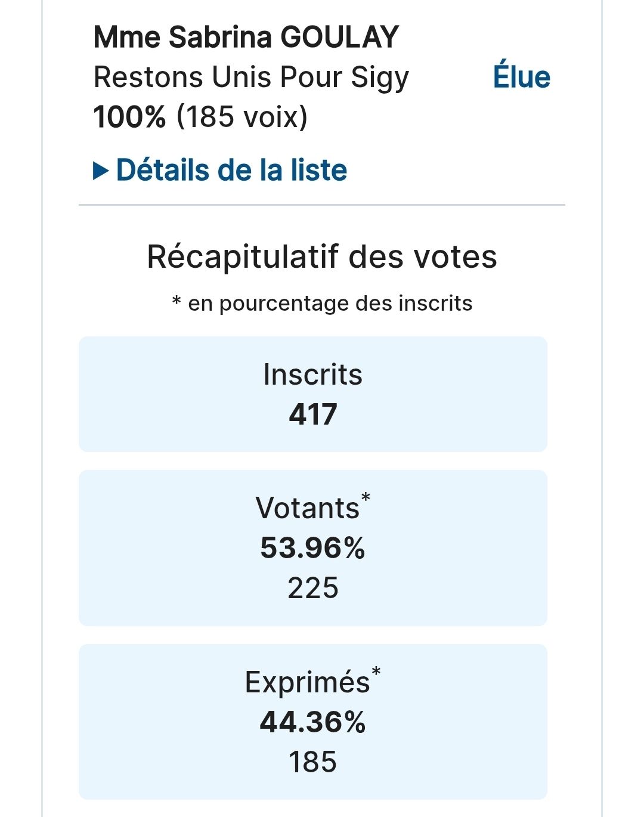Click the triangle arrow beside Détails de la liste
644x817 pixels.
click(101, 171)
